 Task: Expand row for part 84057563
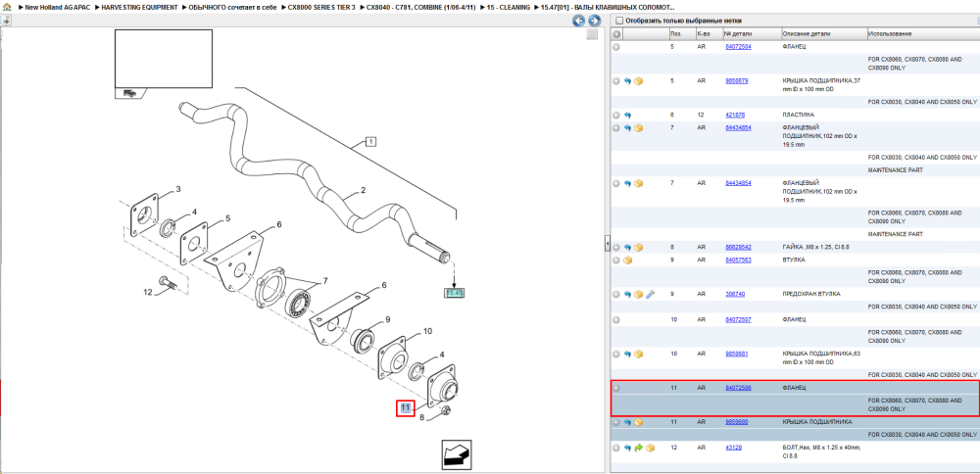tap(616, 260)
